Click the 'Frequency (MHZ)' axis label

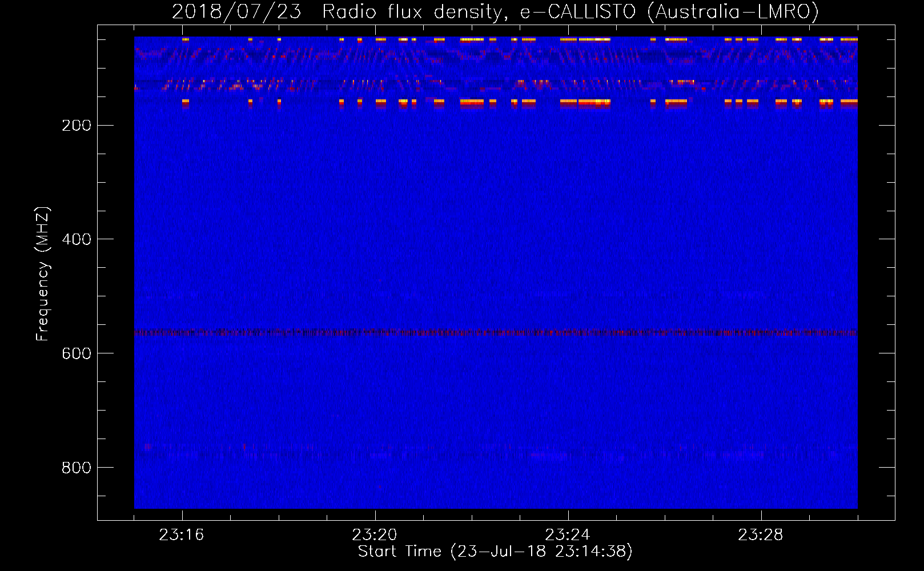coord(43,274)
